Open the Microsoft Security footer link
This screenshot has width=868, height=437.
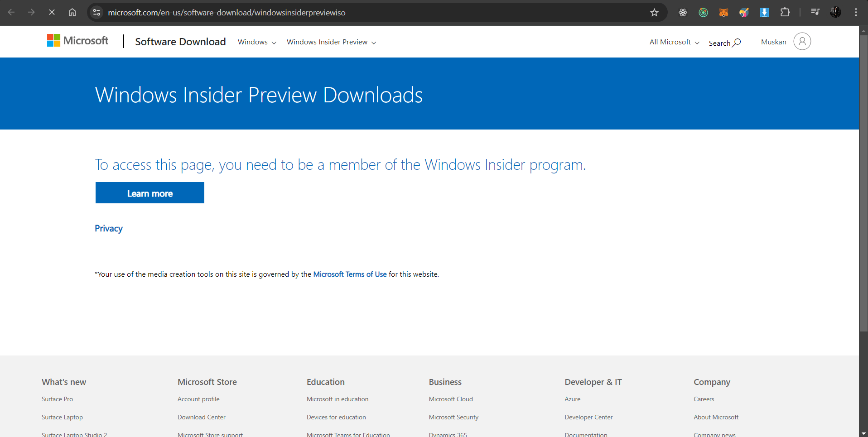(x=453, y=417)
